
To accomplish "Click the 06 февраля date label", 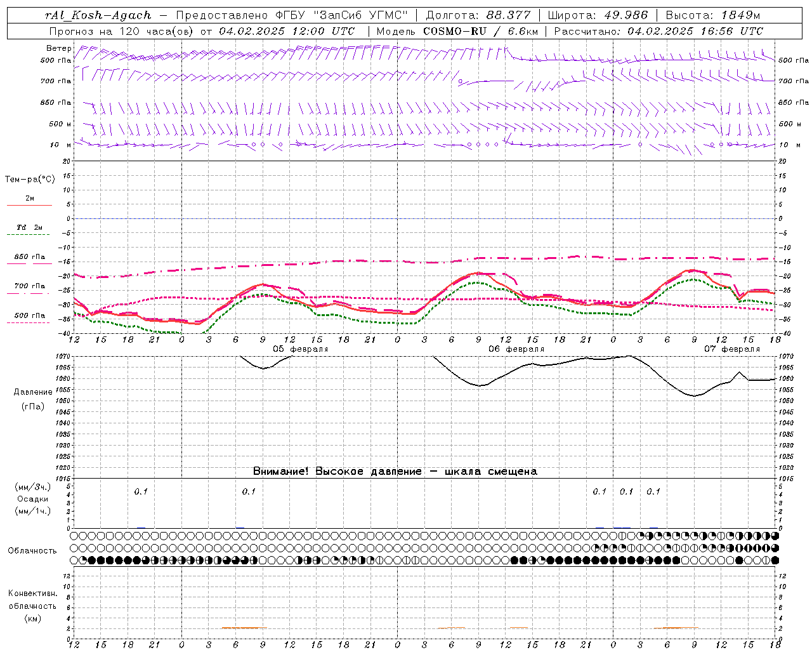I will [516, 349].
